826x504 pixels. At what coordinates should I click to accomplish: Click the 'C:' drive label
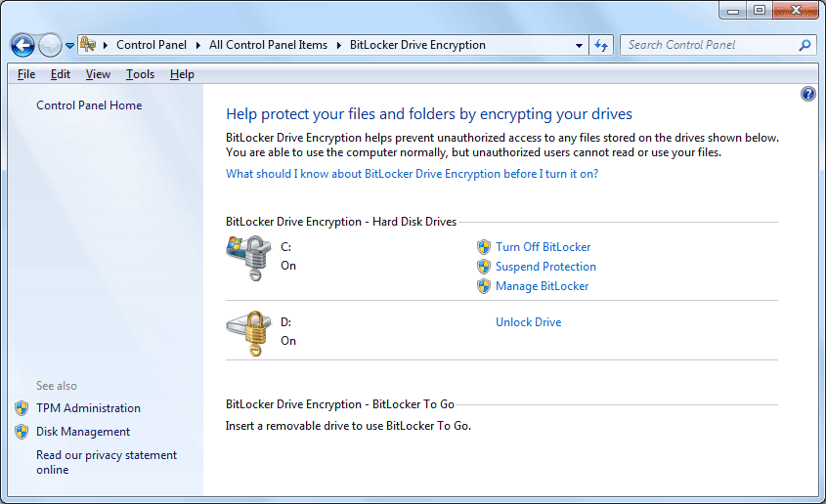(285, 247)
